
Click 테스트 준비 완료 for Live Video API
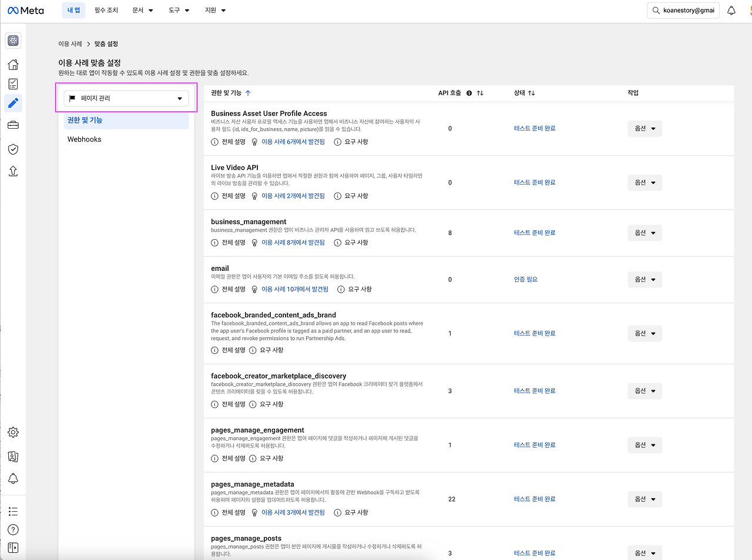point(535,183)
